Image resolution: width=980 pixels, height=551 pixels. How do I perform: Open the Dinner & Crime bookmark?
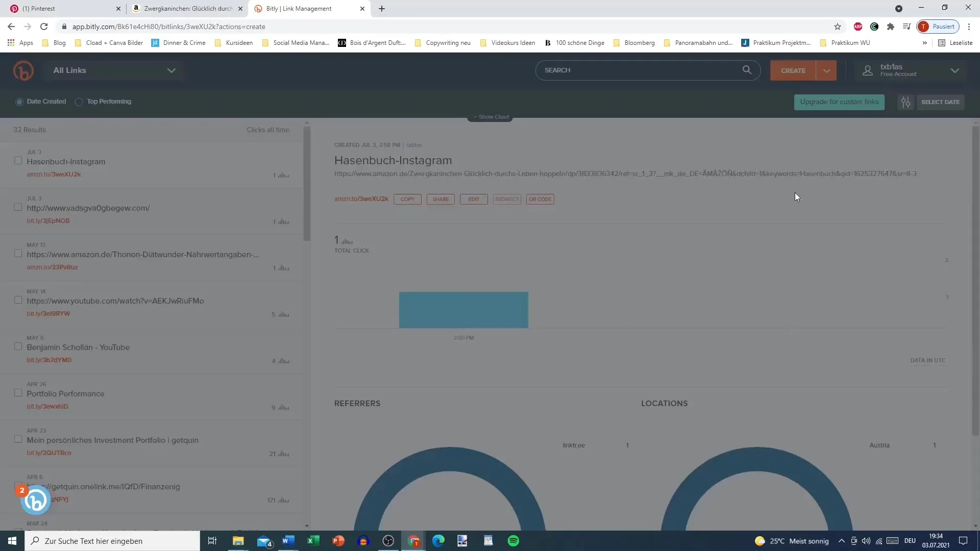pos(179,43)
